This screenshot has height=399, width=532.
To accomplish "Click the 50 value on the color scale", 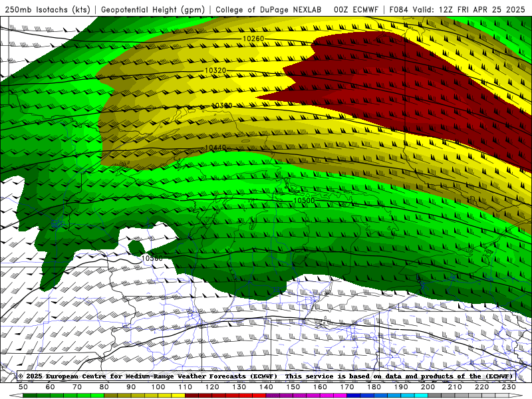I will tap(23, 387).
